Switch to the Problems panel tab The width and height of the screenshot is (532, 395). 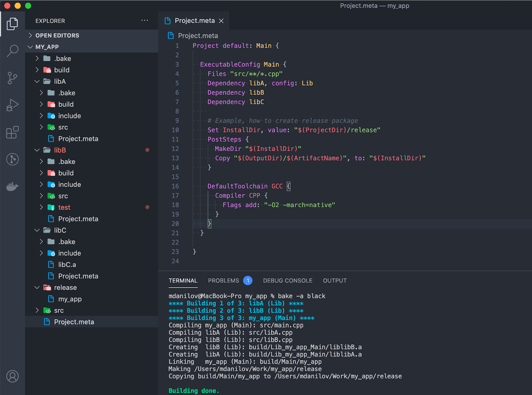pyautogui.click(x=223, y=281)
